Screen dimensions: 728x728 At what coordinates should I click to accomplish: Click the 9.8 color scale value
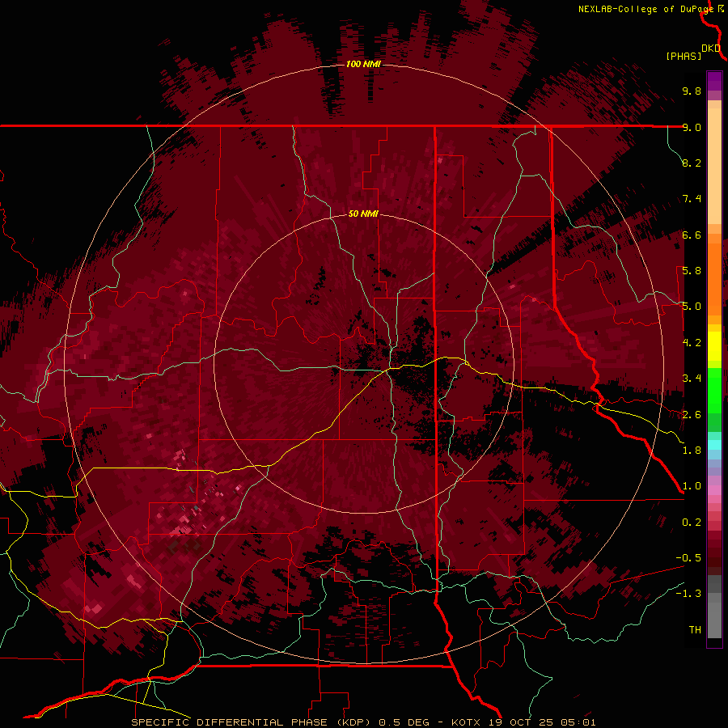click(x=692, y=91)
